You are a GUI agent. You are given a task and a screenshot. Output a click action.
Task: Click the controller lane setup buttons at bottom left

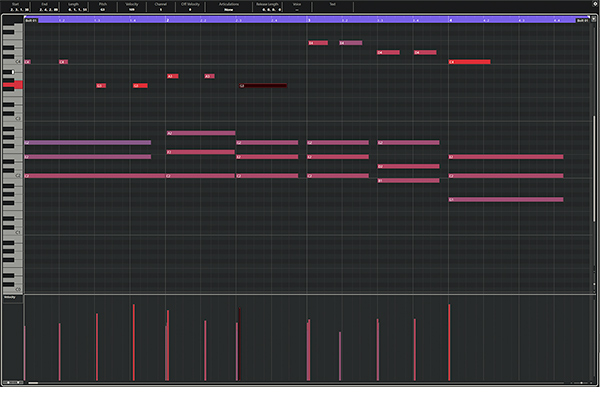[13, 382]
